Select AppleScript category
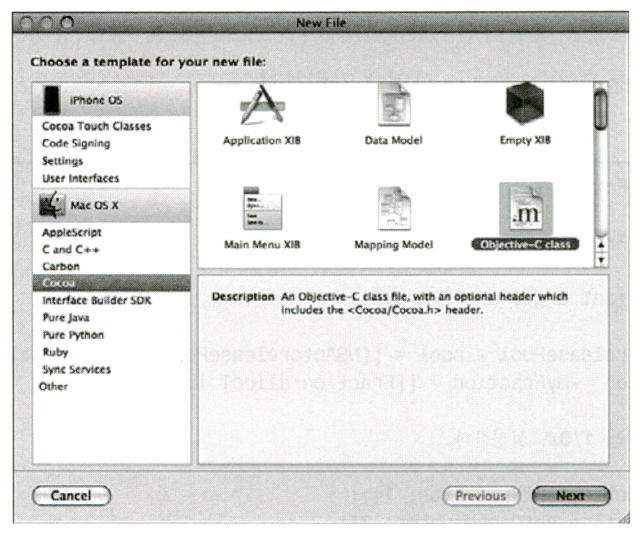640x534 pixels. click(72, 233)
